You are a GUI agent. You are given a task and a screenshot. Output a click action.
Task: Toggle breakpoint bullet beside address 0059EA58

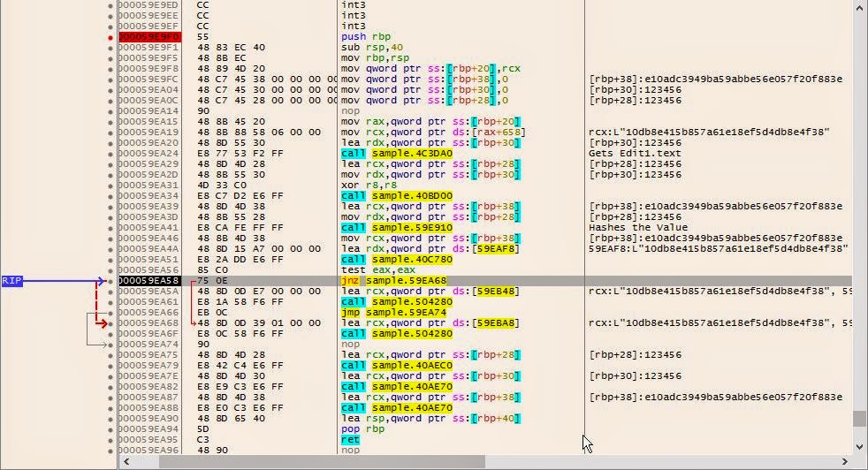[x=110, y=281]
